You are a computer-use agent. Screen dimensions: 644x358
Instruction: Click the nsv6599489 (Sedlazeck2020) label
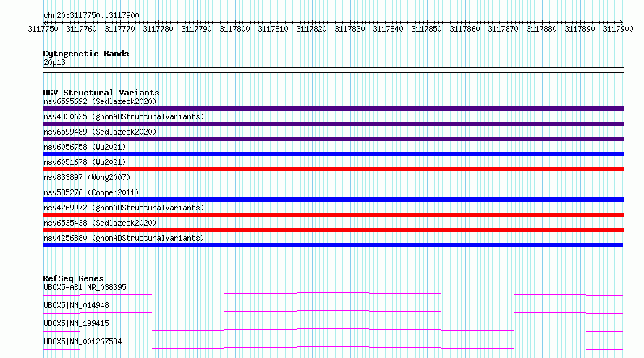coord(100,132)
